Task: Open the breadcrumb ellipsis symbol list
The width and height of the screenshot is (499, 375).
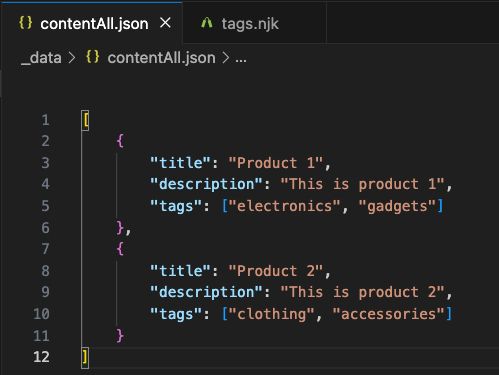Action: click(241, 59)
